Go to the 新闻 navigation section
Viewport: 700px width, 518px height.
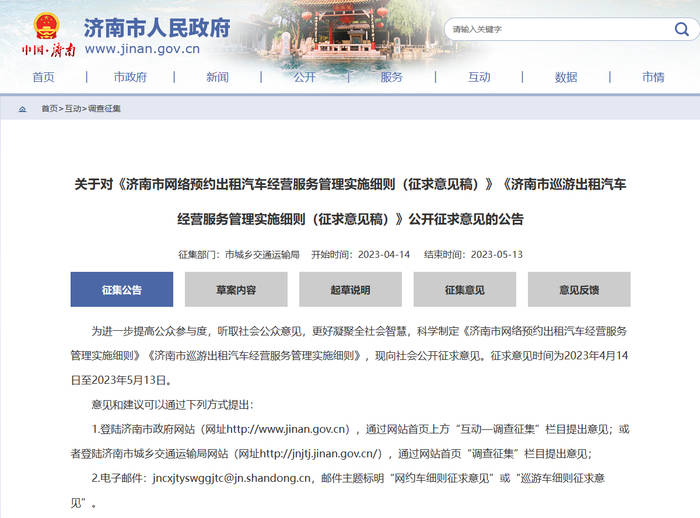point(217,77)
